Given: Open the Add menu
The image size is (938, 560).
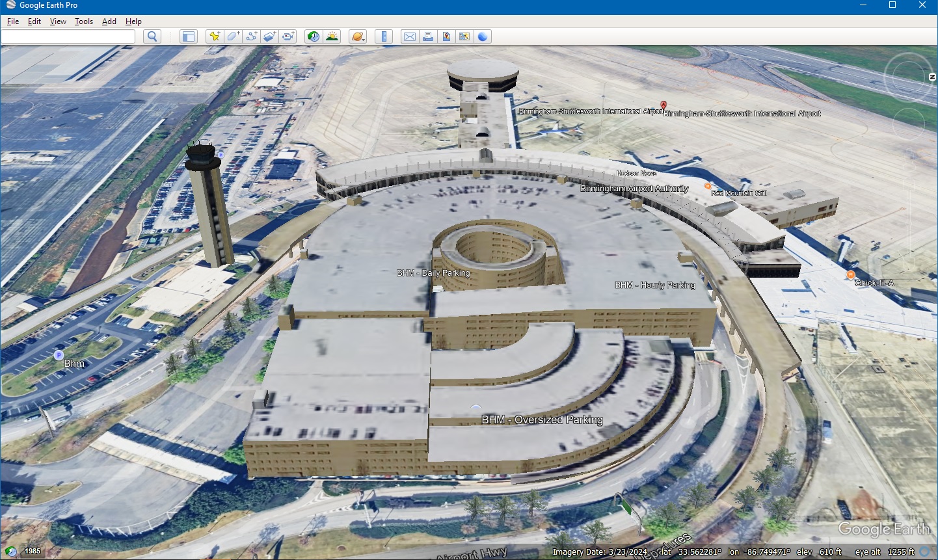Looking at the screenshot, I should [109, 21].
